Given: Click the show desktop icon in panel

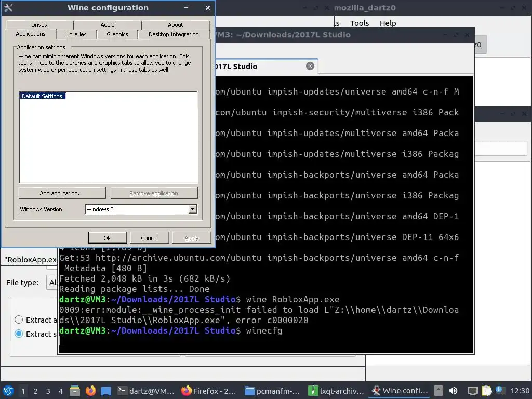Looking at the screenshot, I should (106, 391).
